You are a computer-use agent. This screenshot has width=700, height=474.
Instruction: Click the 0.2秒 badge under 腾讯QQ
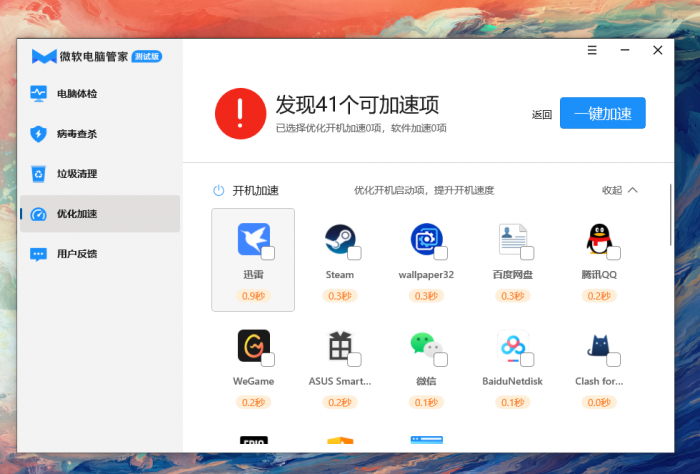pos(599,296)
